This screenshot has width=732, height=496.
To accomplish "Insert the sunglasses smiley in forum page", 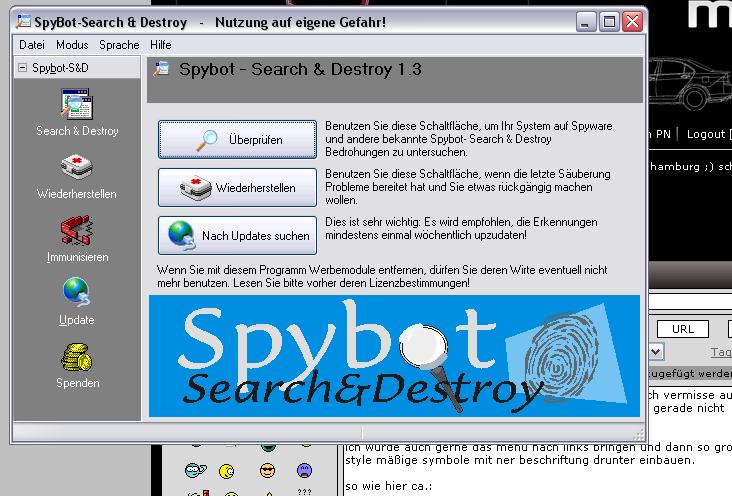I will coord(267,470).
